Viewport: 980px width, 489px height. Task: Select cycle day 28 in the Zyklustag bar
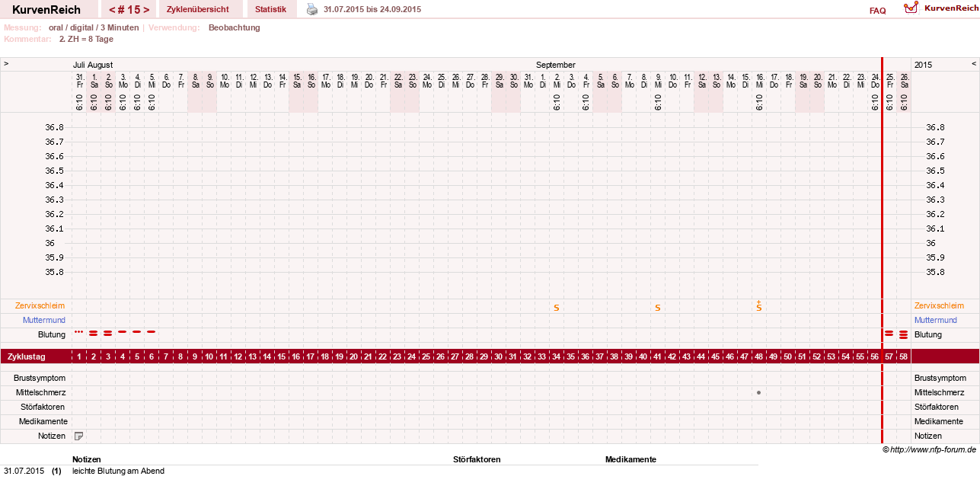point(470,356)
